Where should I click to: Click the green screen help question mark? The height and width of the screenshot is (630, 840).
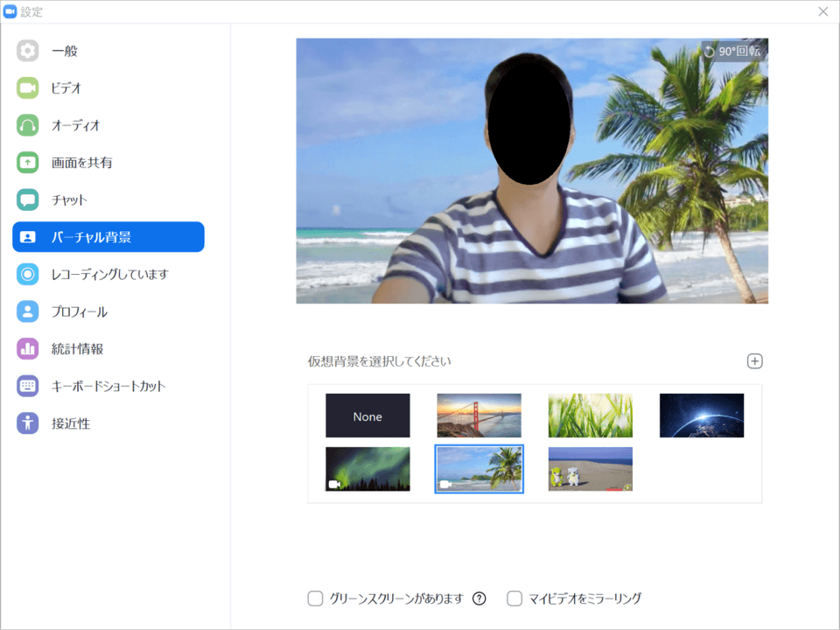point(479,598)
